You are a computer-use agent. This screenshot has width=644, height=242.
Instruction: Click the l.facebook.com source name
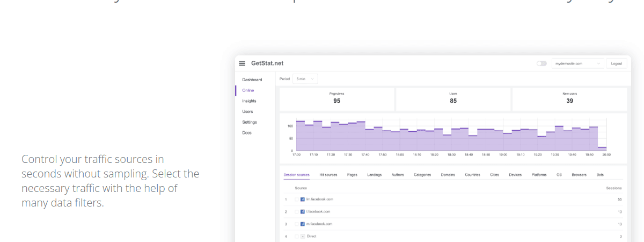pos(318,212)
